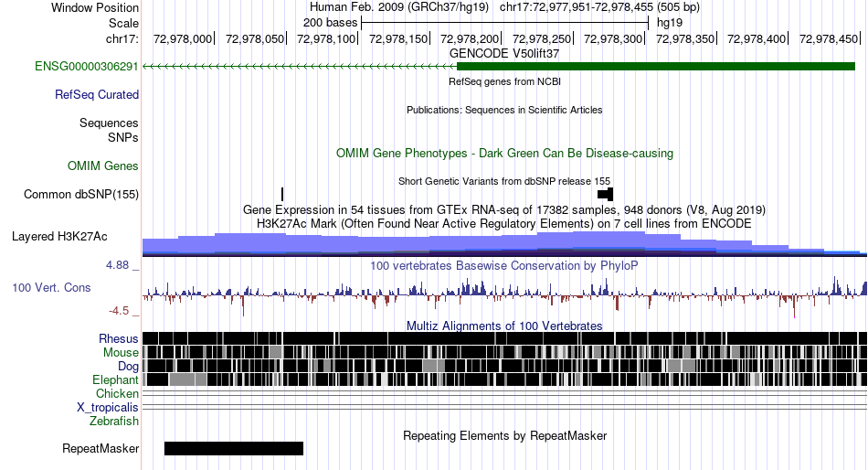Open the 100 Vert. Cons label
The image size is (868, 470).
click(51, 288)
